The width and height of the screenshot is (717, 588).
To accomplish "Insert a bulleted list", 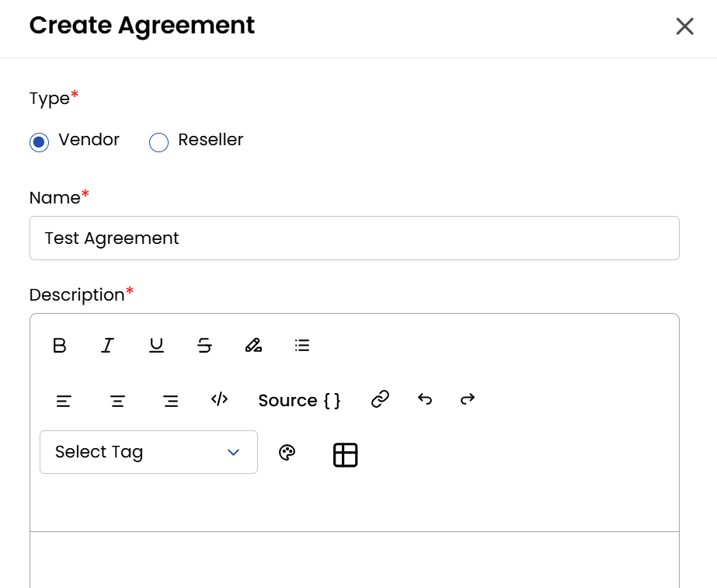I will [302, 346].
